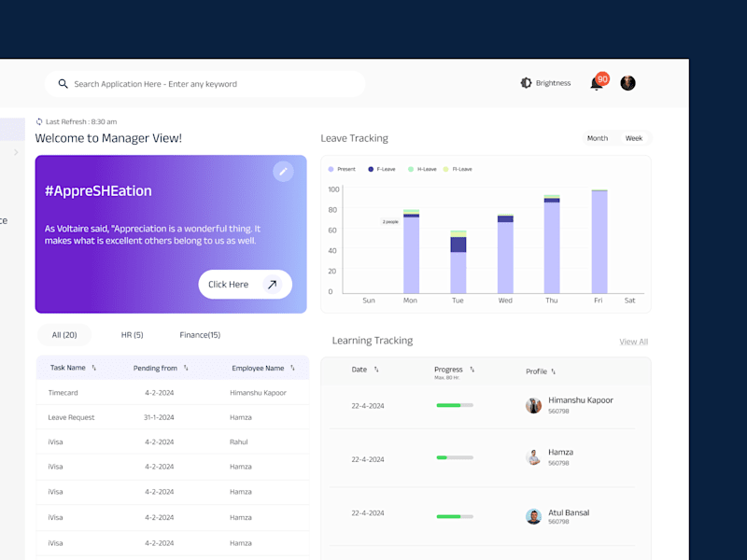The width and height of the screenshot is (747, 560).
Task: Focus the Search Application Here field
Action: 204,84
